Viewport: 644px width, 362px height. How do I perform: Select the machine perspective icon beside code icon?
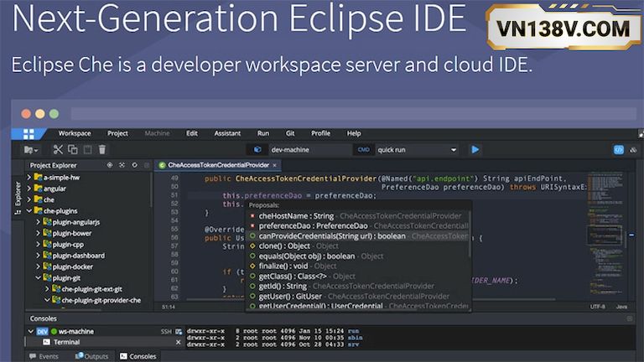point(633,150)
